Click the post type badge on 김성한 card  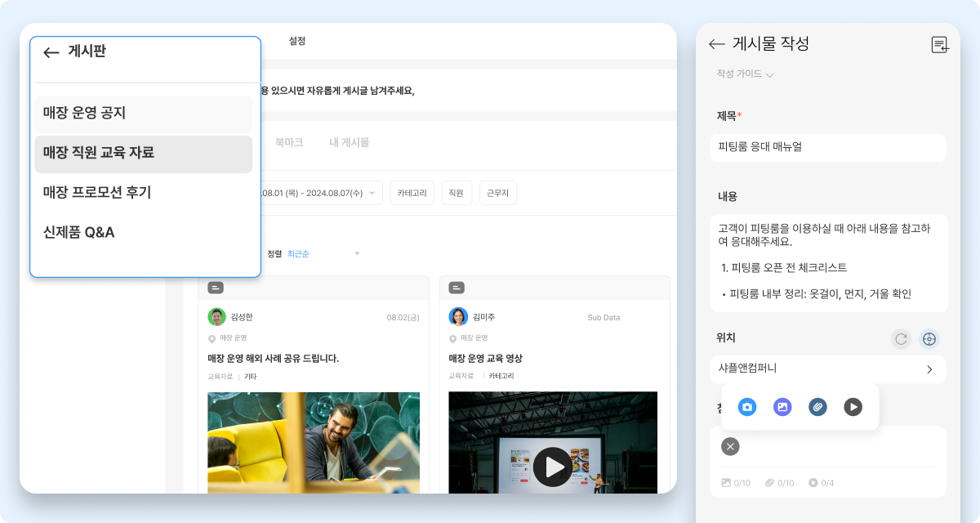[216, 288]
